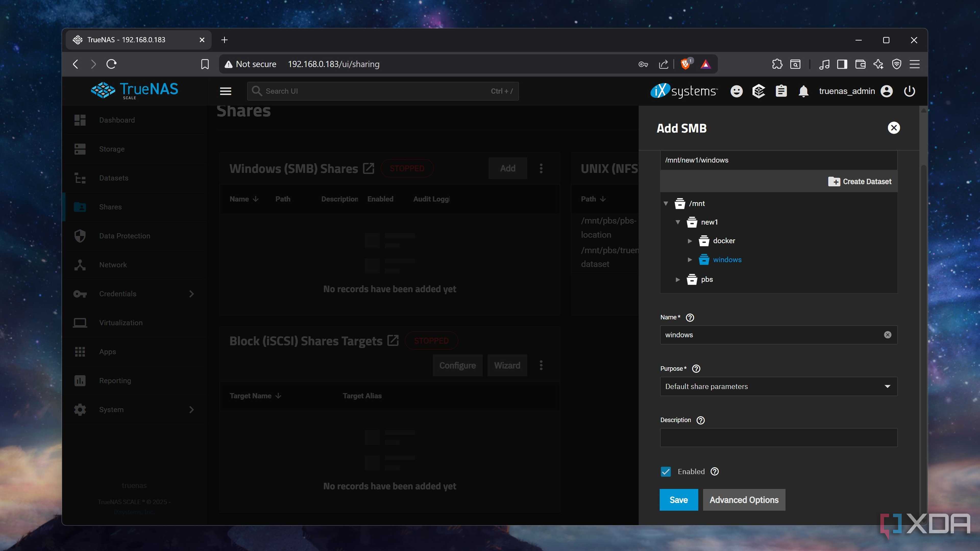Open the alerts bell icon
Viewport: 980px width, 551px height.
point(803,91)
